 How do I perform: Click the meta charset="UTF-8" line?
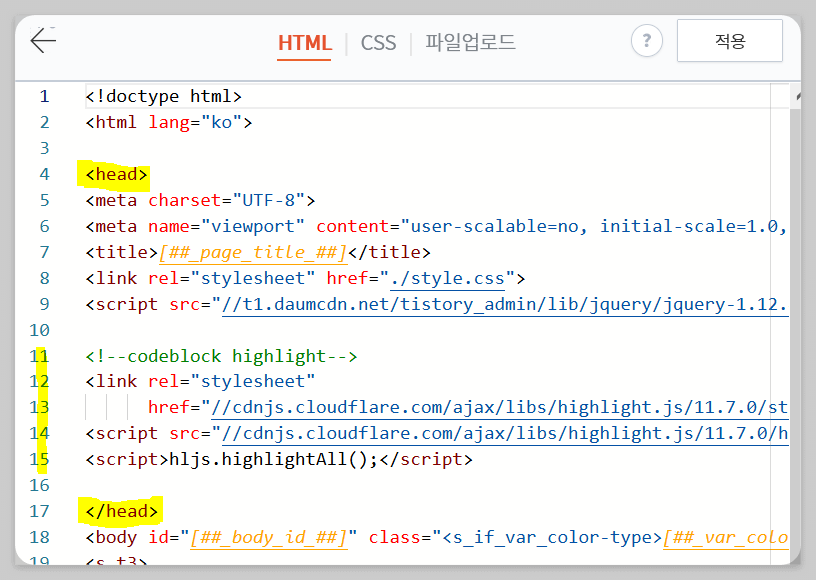point(200,201)
